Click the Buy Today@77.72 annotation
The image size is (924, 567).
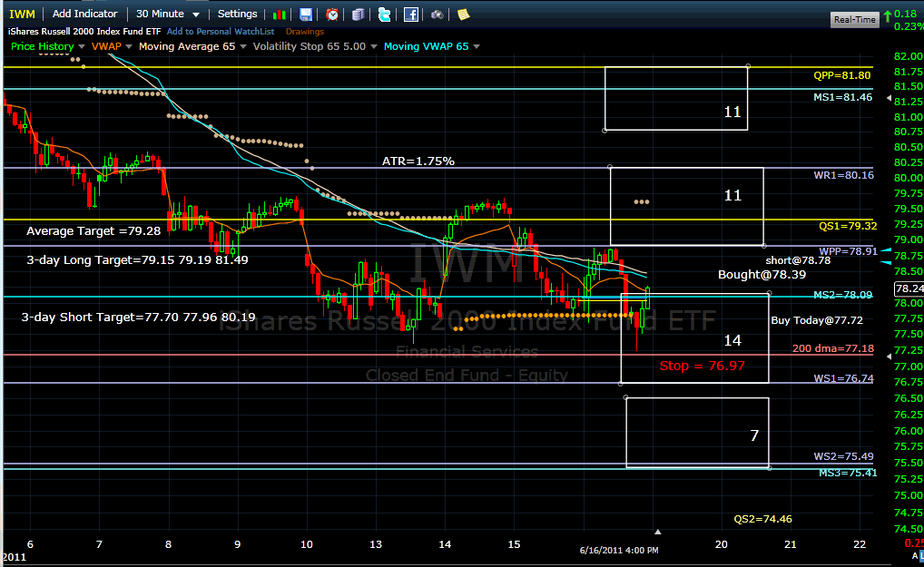click(x=817, y=320)
